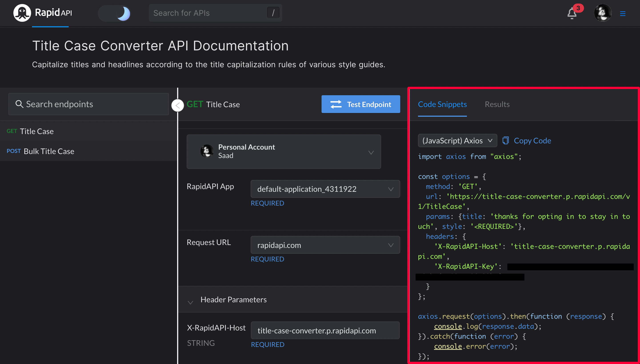Collapse the Header Parameters section
This screenshot has width=640, height=364.
pyautogui.click(x=190, y=302)
